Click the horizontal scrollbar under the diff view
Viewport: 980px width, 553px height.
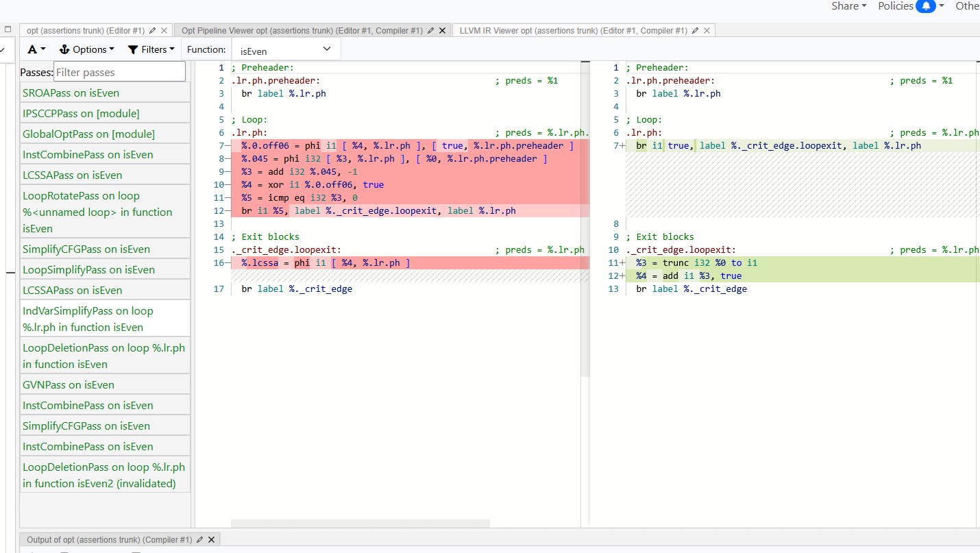[360, 524]
